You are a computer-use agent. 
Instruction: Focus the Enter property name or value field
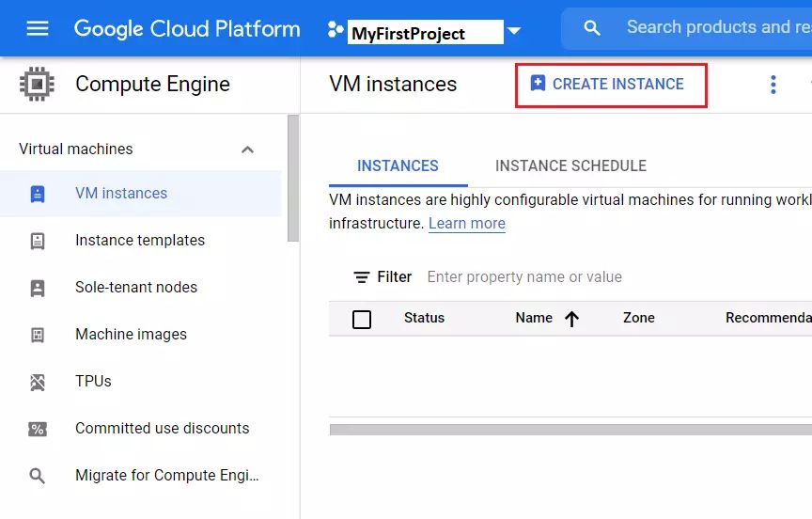(x=524, y=277)
